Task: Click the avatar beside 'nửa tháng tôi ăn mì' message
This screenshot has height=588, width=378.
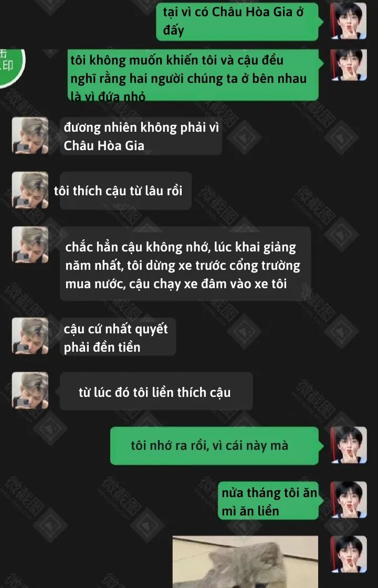Action: 349,499
